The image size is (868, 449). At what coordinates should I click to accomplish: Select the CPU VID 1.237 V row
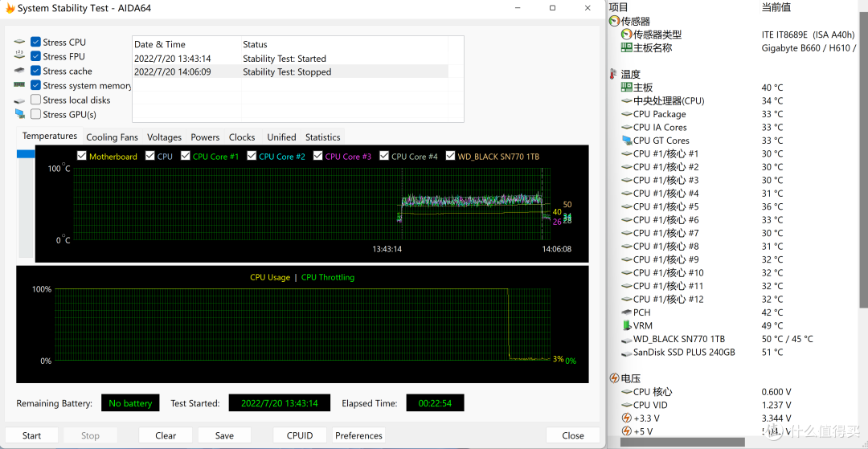(732, 406)
